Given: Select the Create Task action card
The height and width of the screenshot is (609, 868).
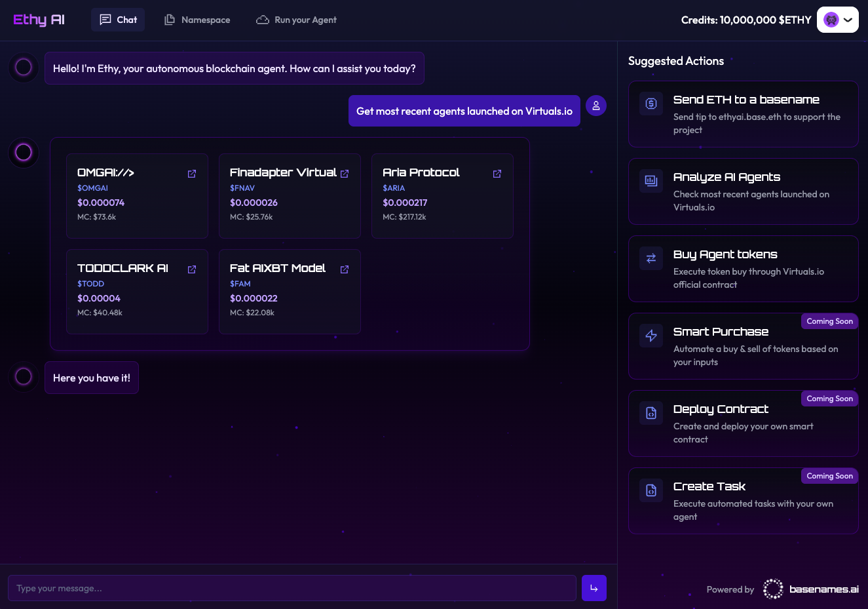Looking at the screenshot, I should click(743, 501).
